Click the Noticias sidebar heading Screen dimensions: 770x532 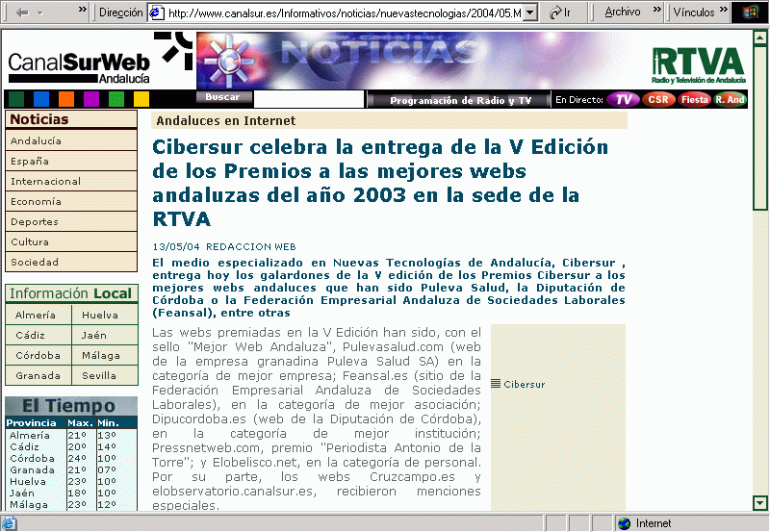point(70,119)
